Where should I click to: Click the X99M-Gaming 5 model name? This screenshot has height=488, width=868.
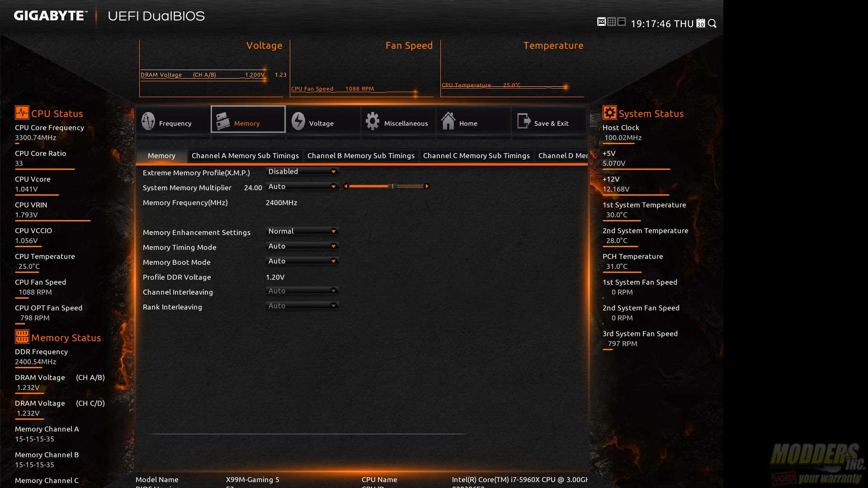(253, 479)
